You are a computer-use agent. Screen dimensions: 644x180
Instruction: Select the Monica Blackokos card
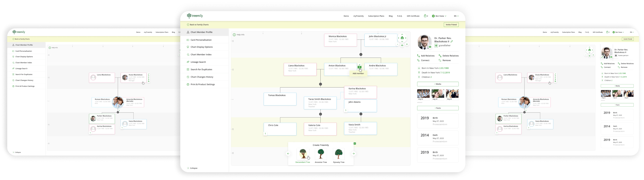[x=340, y=40]
